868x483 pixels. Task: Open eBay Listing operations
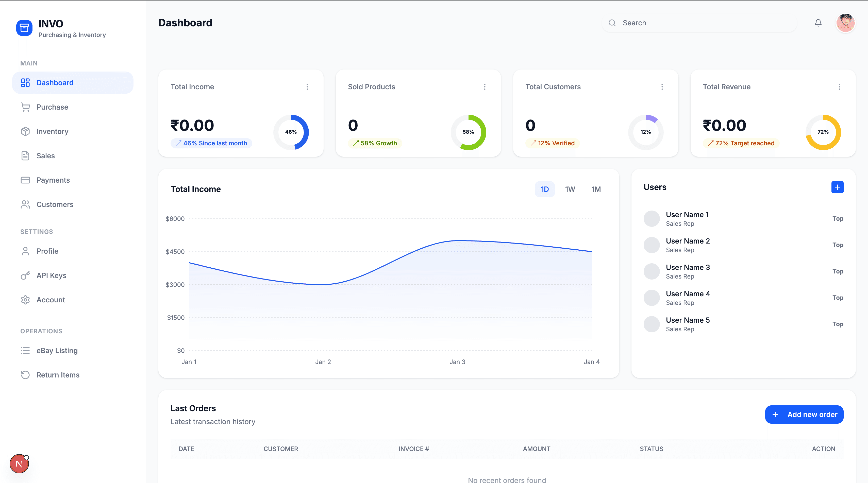[x=73, y=351]
